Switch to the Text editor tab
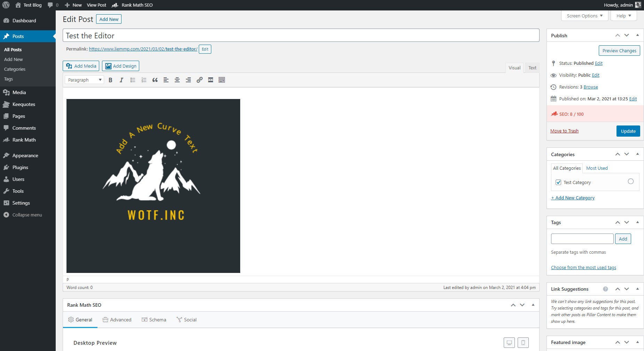Screen dimensions: 644x351 pos(532,68)
